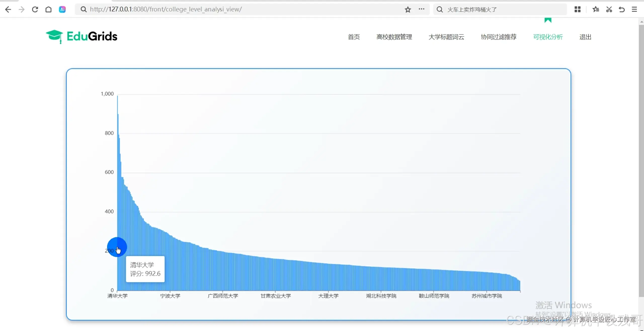Open the 大学标题词云 menu item
The width and height of the screenshot is (644, 331).
(446, 37)
